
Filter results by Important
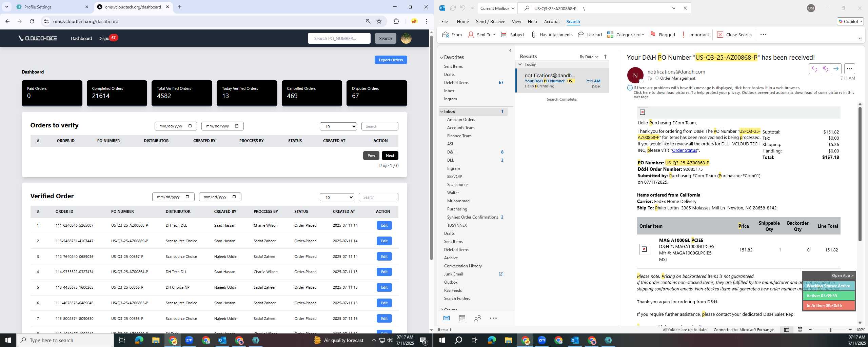(695, 35)
